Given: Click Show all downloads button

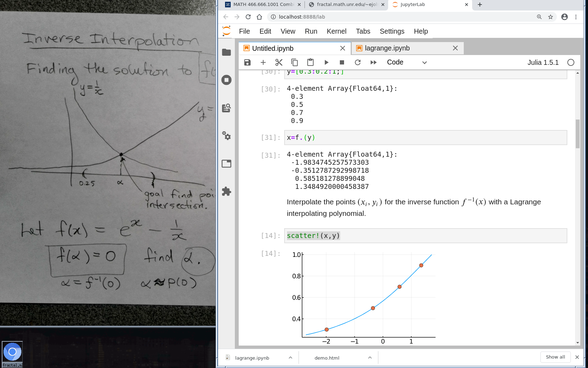Looking at the screenshot, I should click(555, 357).
